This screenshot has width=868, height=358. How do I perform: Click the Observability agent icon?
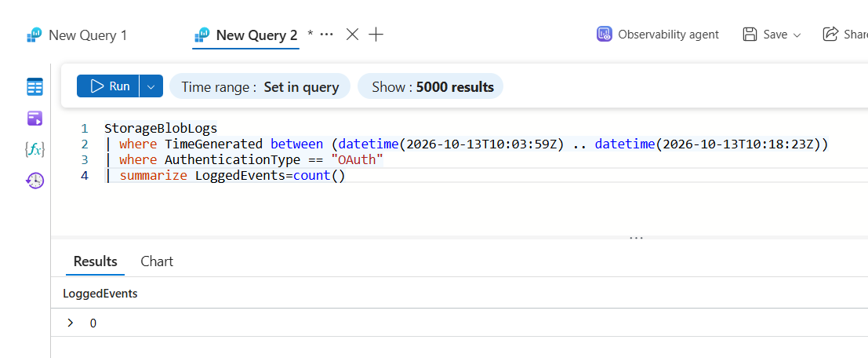coord(604,35)
